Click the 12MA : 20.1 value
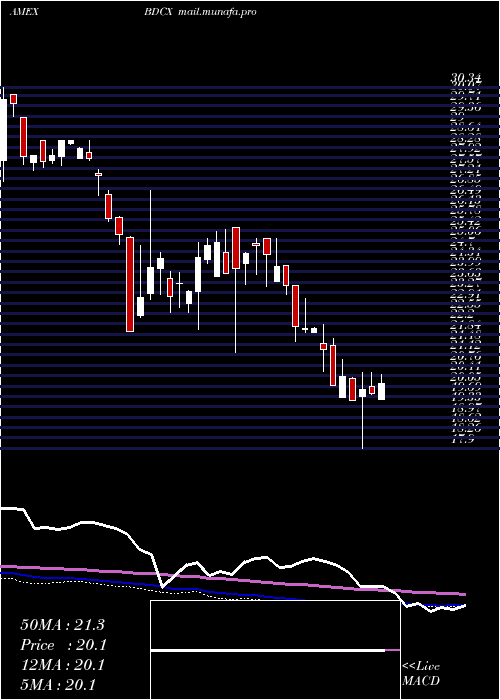This screenshot has width=500, height=700. tap(62, 665)
